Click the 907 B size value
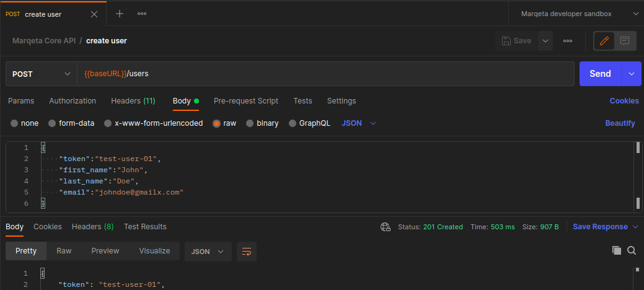Screen dimensions: 644x290 (549, 227)
